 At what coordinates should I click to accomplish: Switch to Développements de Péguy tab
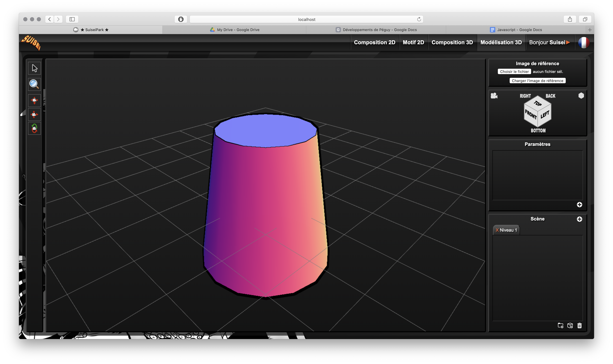(376, 30)
